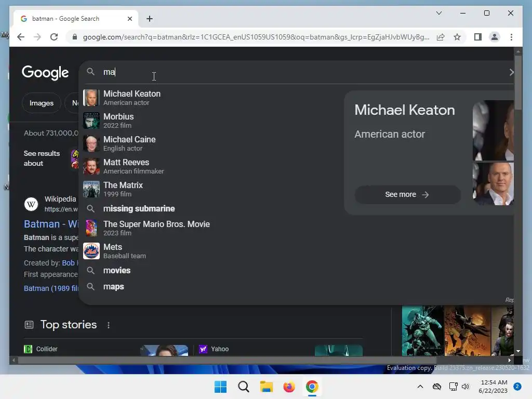
Task: Select the batman - Google Search tab
Action: pos(76,19)
